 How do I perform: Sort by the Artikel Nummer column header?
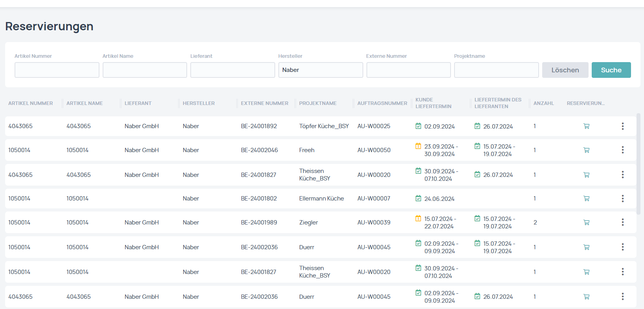(x=31, y=103)
